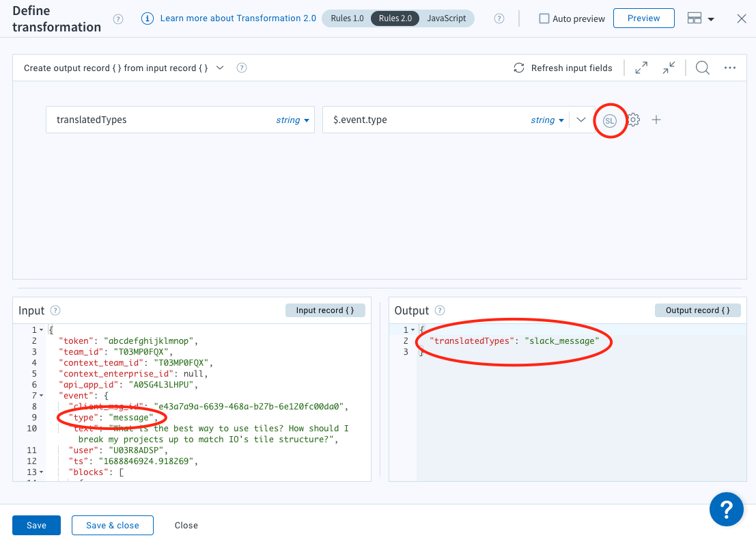Click the blue help bubble in bottom corner
Image resolution: width=756 pixels, height=540 pixels.
(726, 509)
